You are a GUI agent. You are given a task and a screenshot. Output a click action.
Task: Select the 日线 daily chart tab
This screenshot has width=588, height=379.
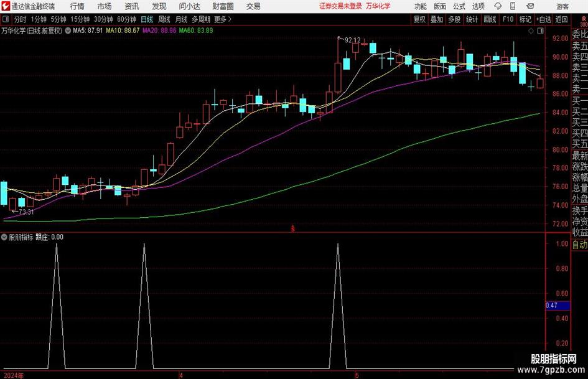pyautogui.click(x=147, y=19)
